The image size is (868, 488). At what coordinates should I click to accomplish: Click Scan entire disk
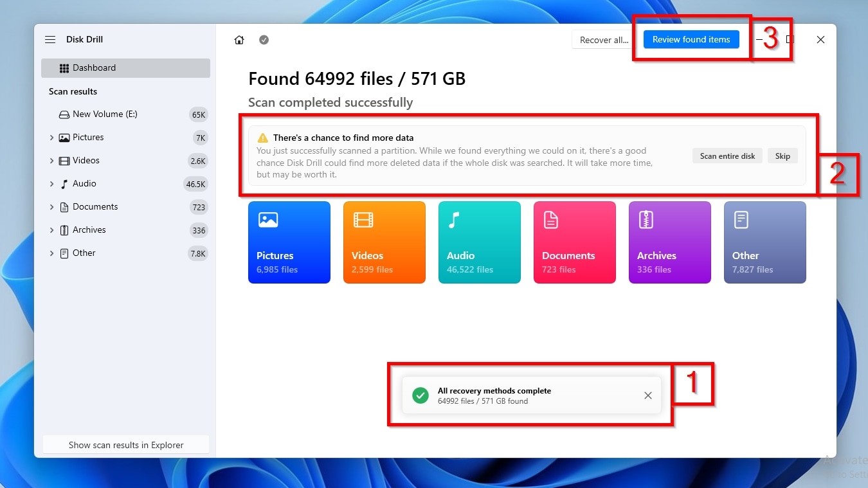coord(727,156)
